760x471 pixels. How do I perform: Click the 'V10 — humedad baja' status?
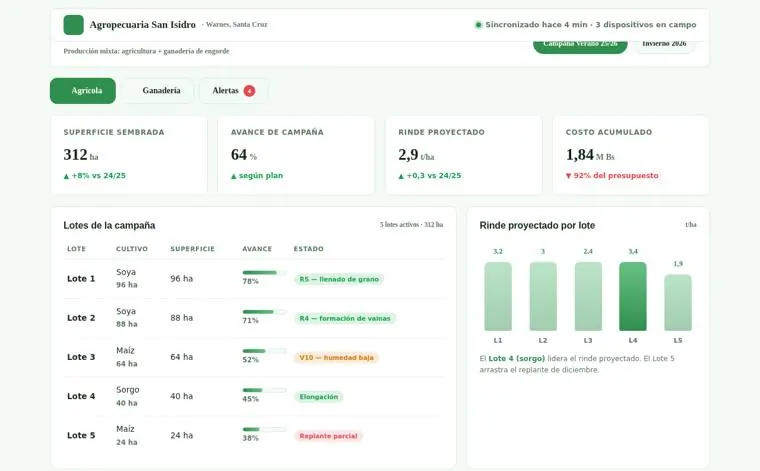[x=336, y=358]
